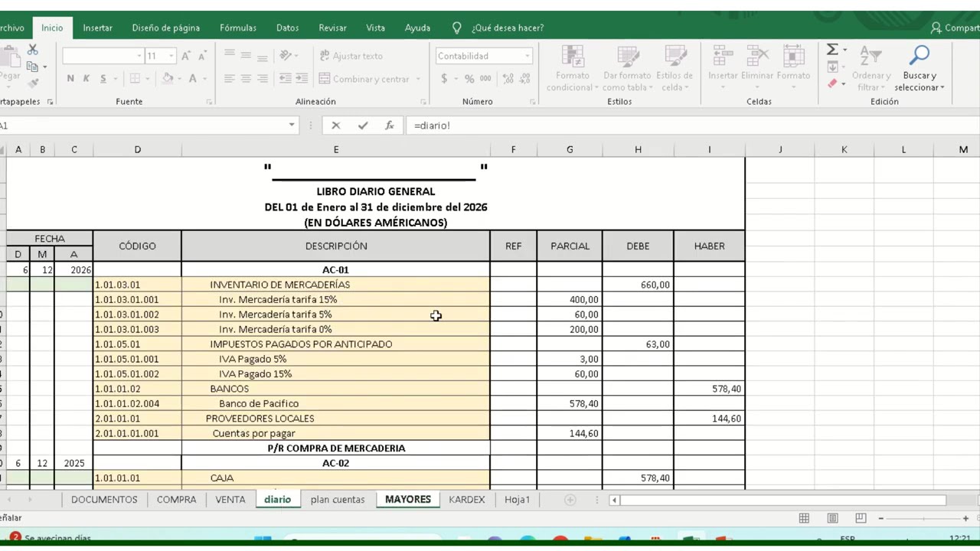Open Estilos de celda gallery
Viewport: 980px width, 551px height.
tap(675, 69)
